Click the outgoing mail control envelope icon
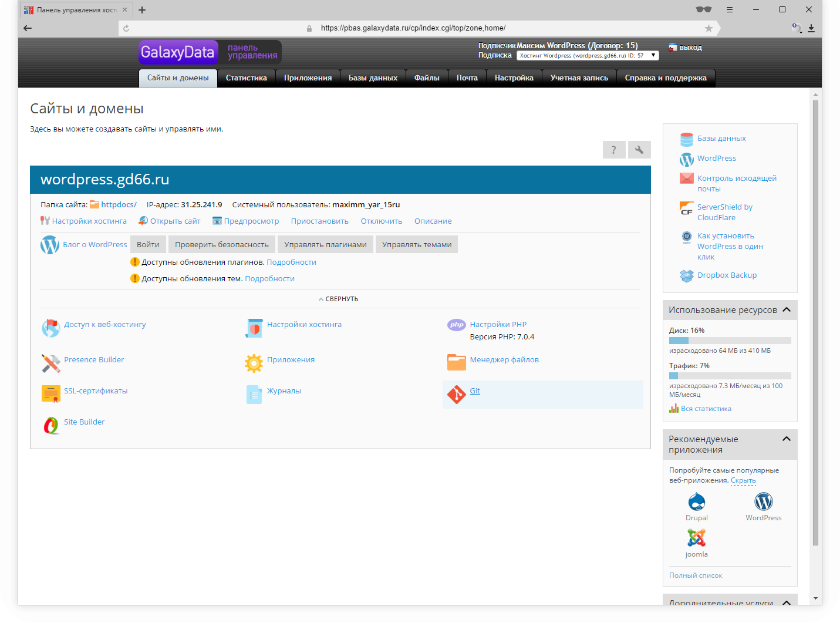The image size is (840, 623). click(686, 179)
